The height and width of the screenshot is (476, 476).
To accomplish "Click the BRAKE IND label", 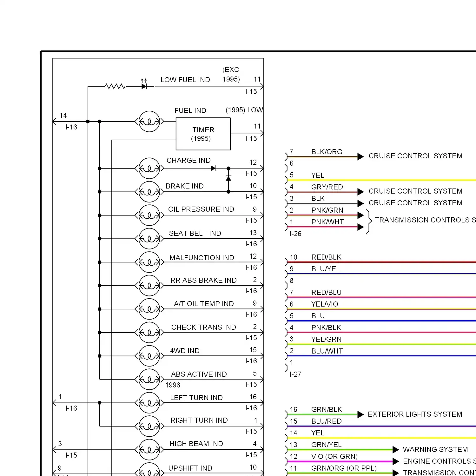I will 185,186.
